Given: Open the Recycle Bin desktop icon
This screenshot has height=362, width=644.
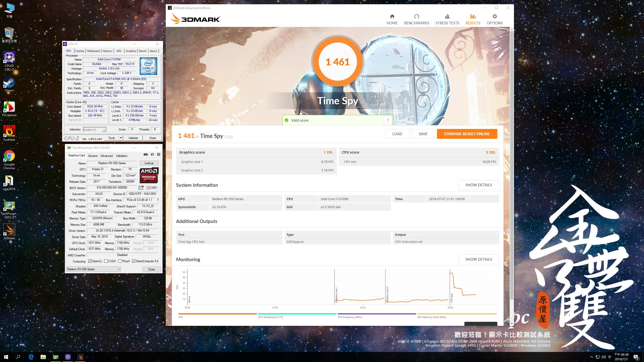Looking at the screenshot, I should click(9, 35).
